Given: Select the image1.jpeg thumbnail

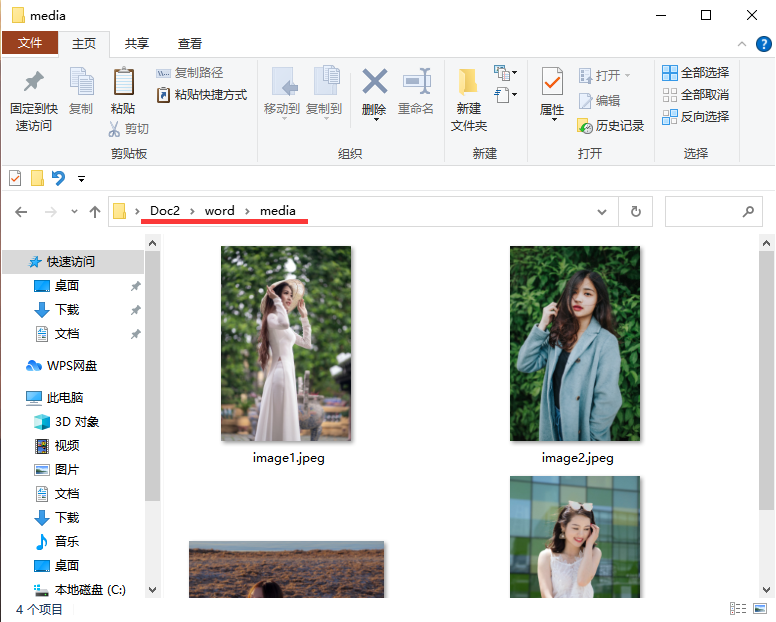Looking at the screenshot, I should click(286, 344).
